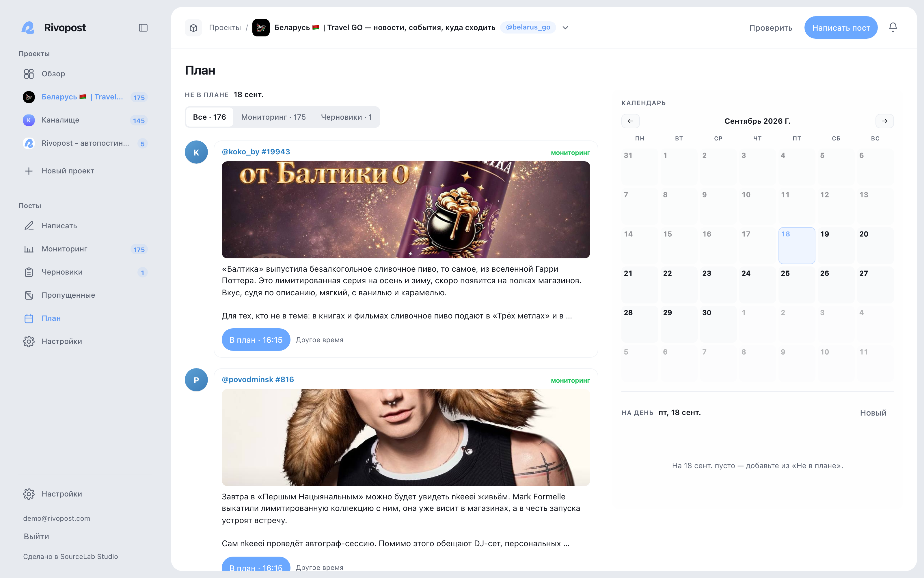Click the @belarus_go handle badge
This screenshot has height=578, width=924.
point(528,27)
